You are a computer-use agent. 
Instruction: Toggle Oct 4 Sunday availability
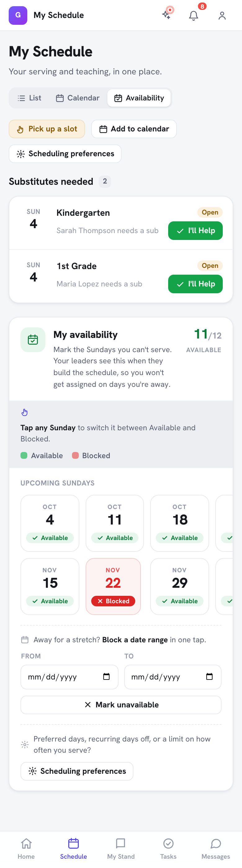pos(50,523)
